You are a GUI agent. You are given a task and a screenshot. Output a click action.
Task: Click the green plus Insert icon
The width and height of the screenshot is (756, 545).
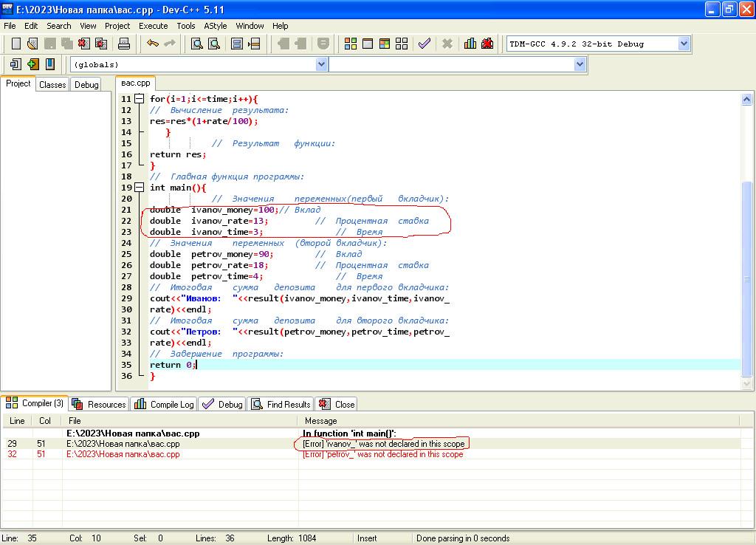coord(33,64)
